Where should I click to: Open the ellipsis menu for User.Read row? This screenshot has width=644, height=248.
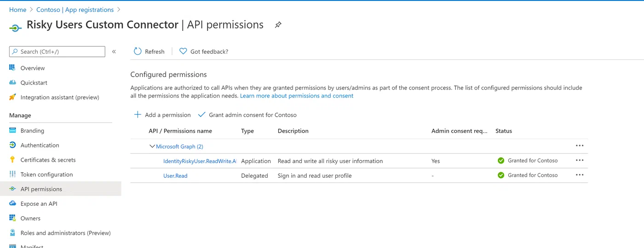(x=580, y=175)
